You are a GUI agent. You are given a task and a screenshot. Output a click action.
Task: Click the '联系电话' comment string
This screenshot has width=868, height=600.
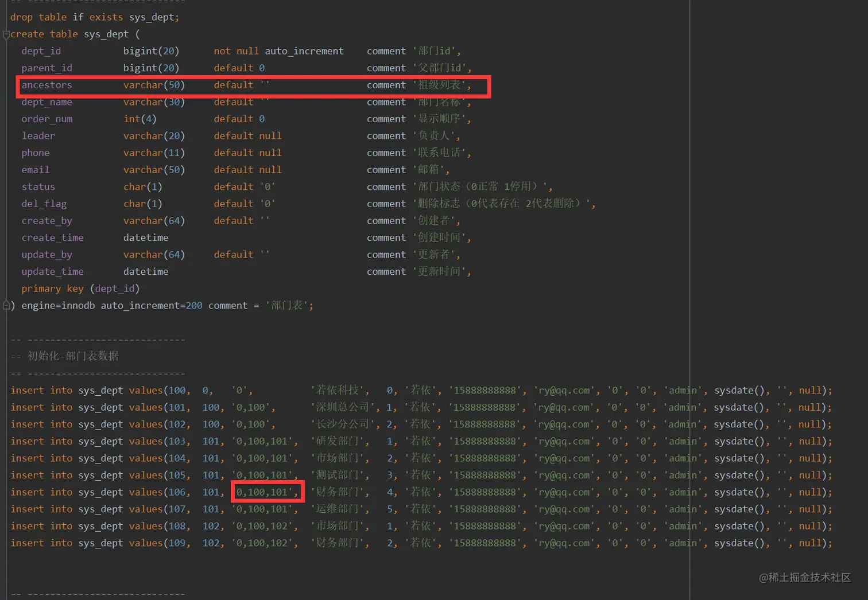439,153
